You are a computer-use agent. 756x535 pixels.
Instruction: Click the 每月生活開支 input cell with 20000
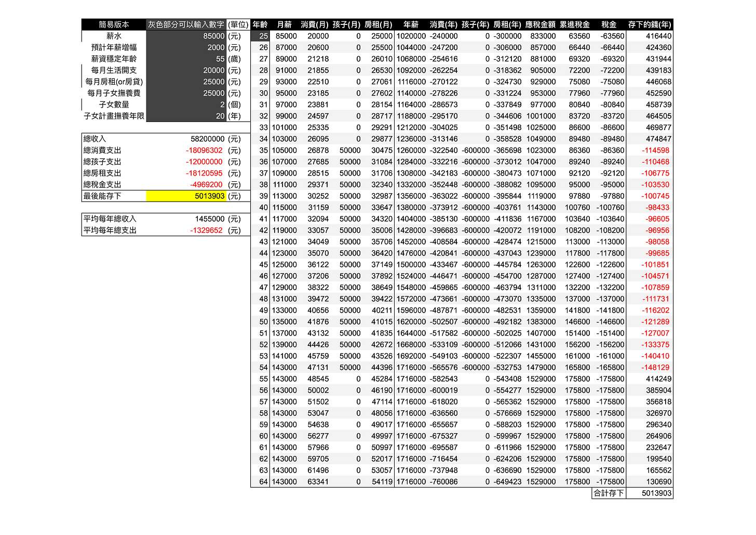pos(186,70)
